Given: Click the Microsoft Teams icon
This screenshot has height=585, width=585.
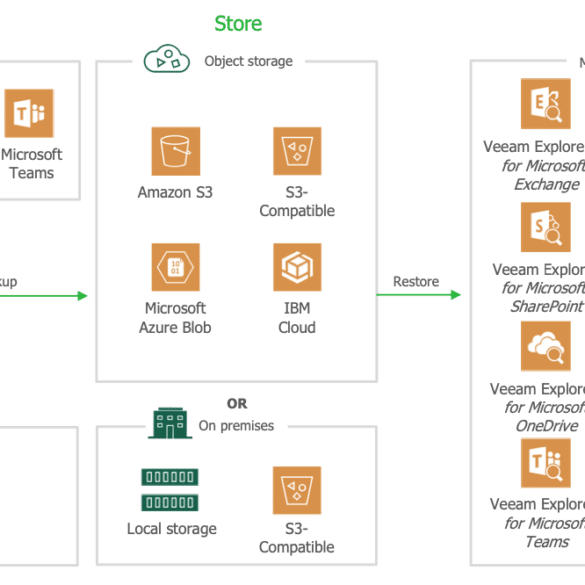Looking at the screenshot, I should point(29,113).
